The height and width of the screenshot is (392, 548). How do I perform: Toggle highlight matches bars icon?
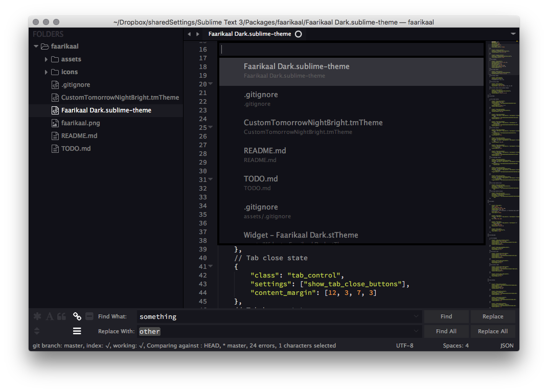coord(77,331)
